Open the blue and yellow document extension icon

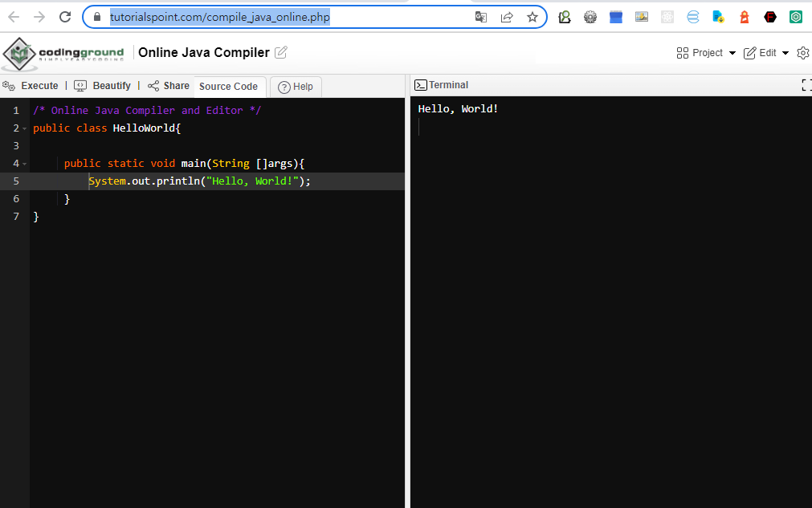tap(718, 17)
